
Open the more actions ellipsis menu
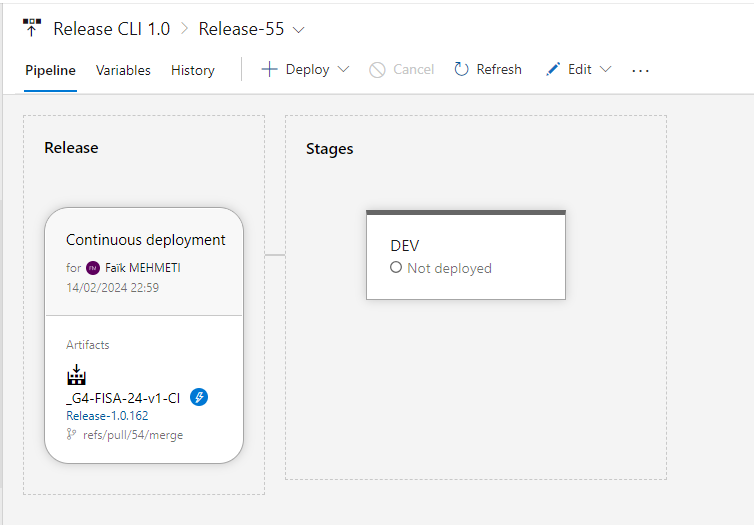coord(641,70)
